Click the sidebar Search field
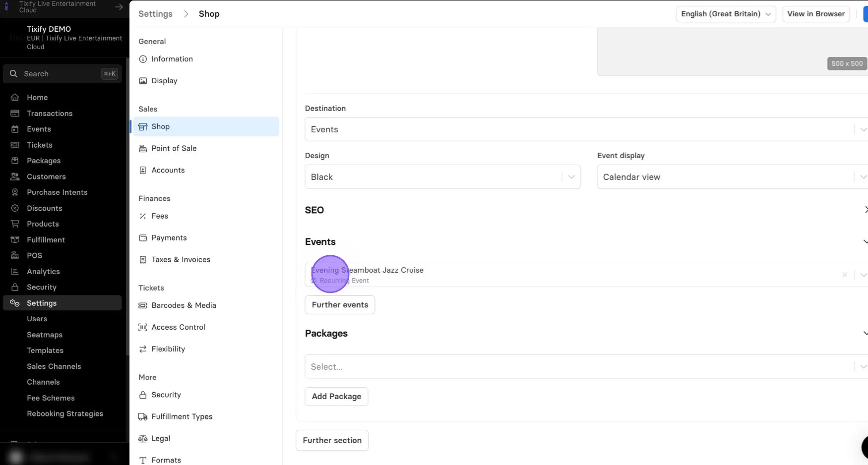868x465 pixels. pos(62,74)
